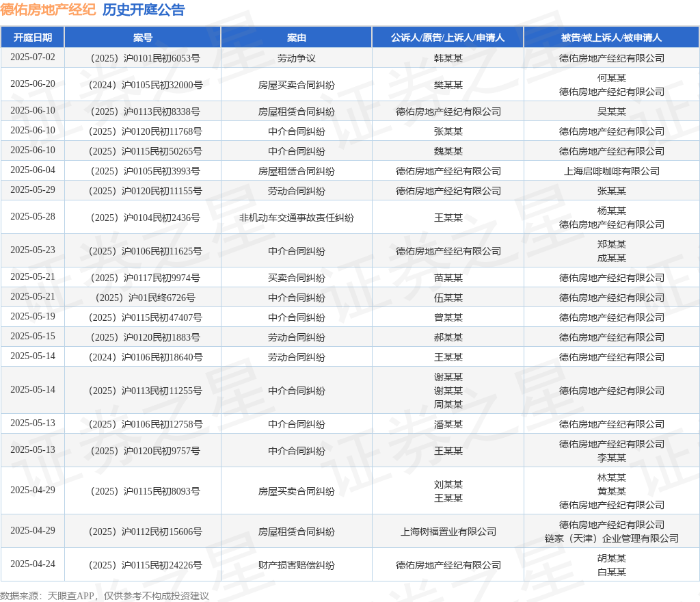This screenshot has height=602, width=700.
Task: Click the 财产损害赔偿纠纷 cause cell
Action: (x=297, y=565)
